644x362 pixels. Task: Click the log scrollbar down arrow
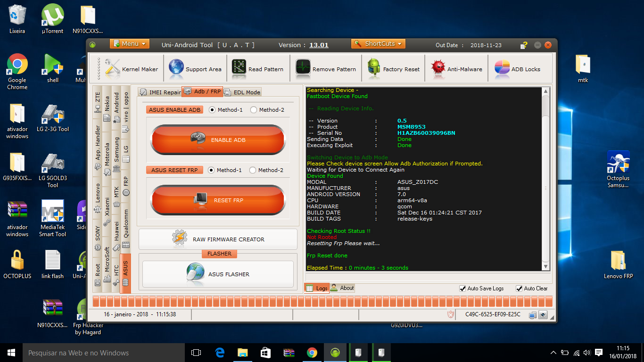[546, 267]
